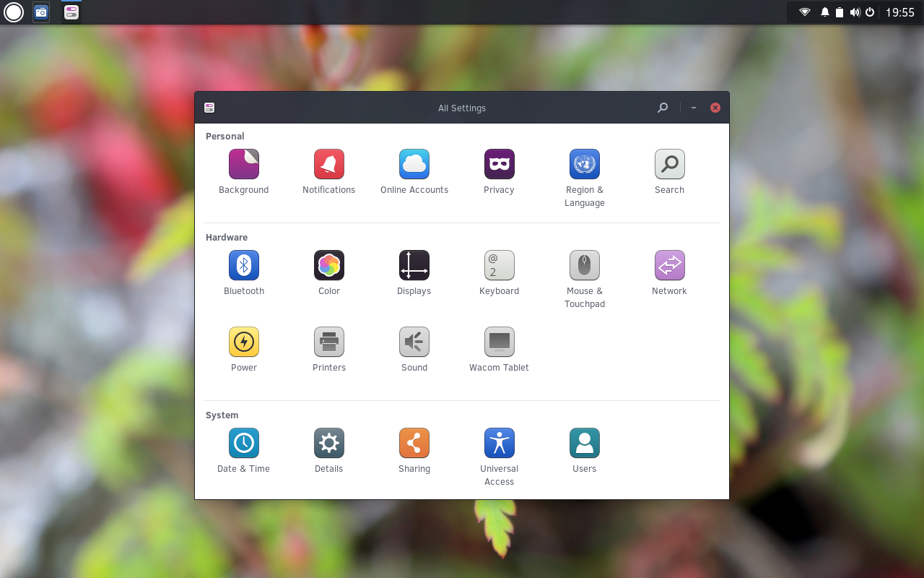Viewport: 924px width, 578px height.
Task: Open Notifications settings
Action: (x=328, y=164)
